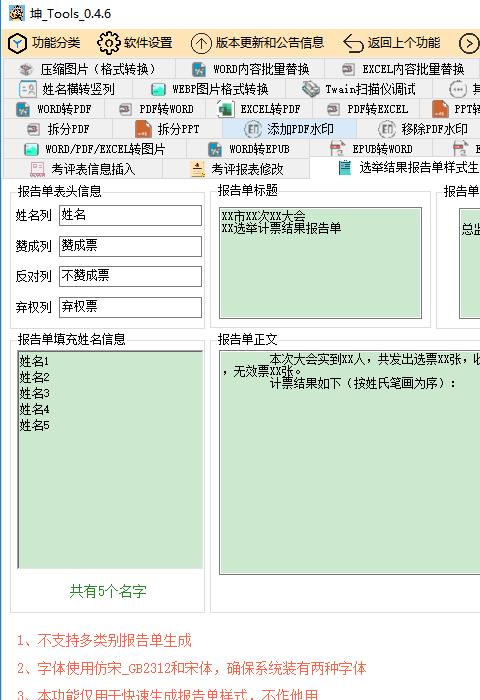480x700 pixels.
Task: Click note 1、不支持多类别报告单生成
Action: [104, 641]
